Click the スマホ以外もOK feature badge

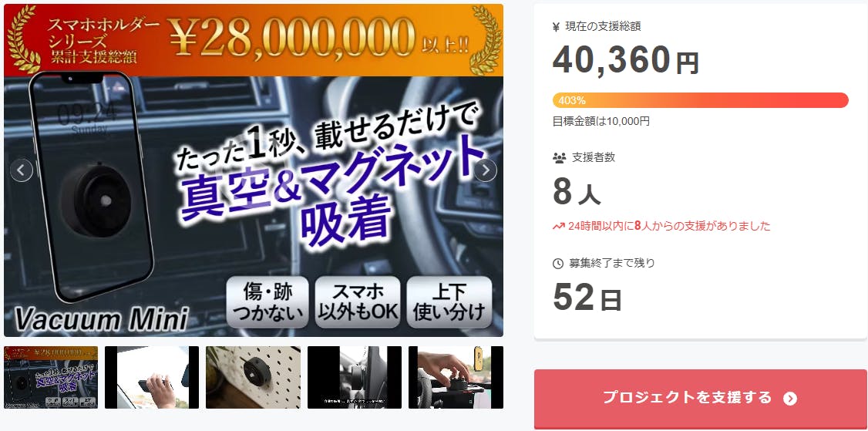358,302
